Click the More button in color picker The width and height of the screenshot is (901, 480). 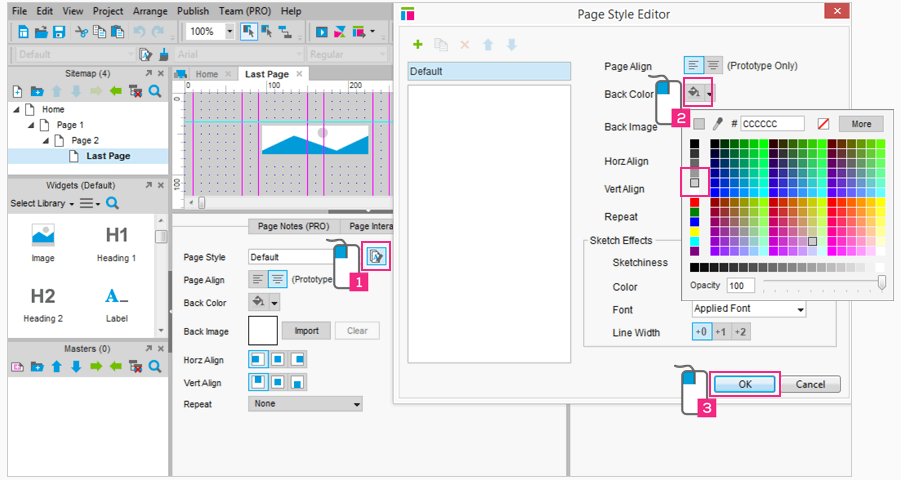pos(861,124)
